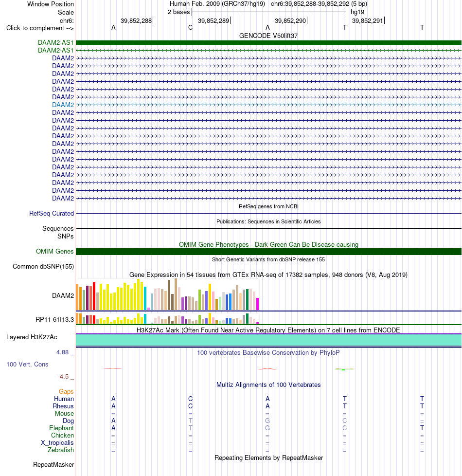Click the Scale track label
Screen dimensions: 462x476
click(66, 13)
